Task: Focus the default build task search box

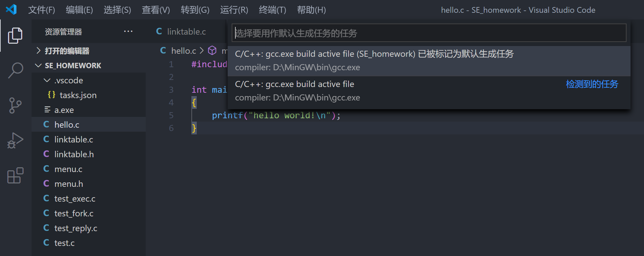Action: pyautogui.click(x=428, y=33)
